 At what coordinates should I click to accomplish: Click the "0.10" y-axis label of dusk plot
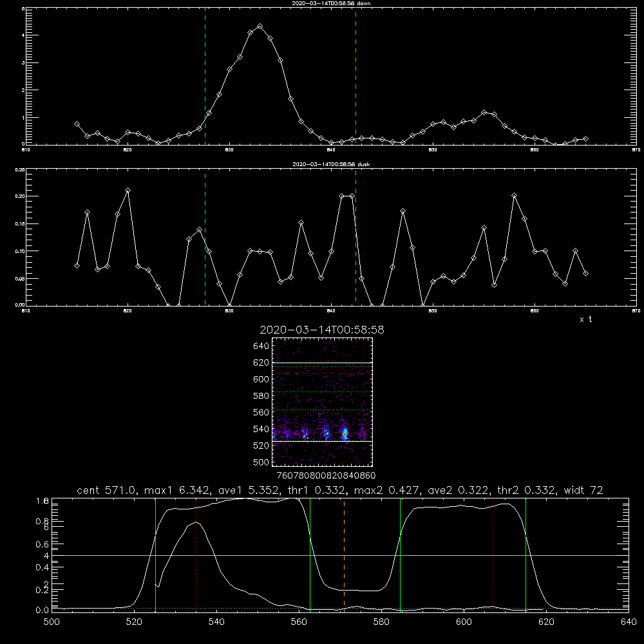click(x=20, y=251)
